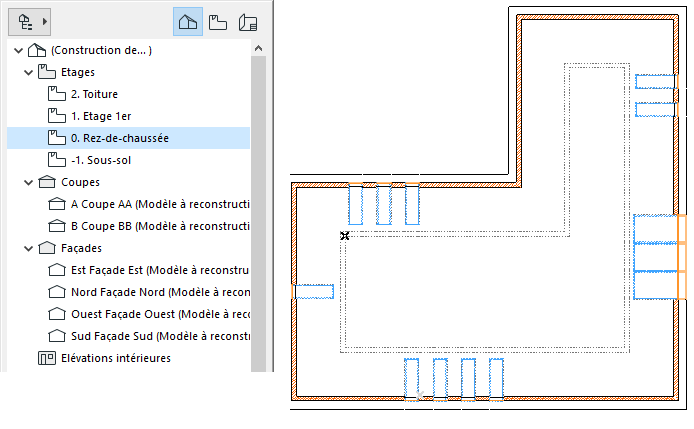This screenshot has height=429, width=694.
Task: Open story 2. Toiture
Action: (x=94, y=94)
